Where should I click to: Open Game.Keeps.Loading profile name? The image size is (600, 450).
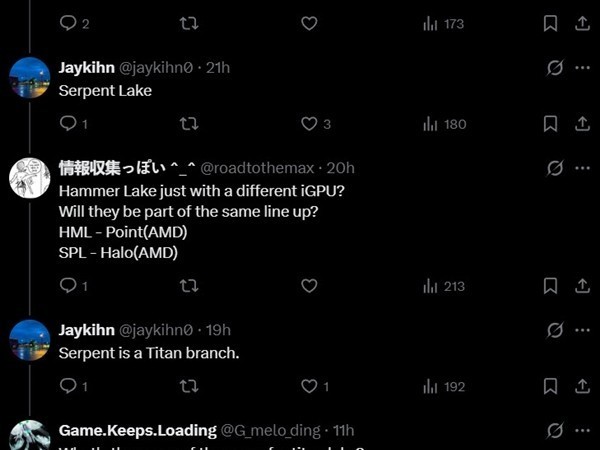pyautogui.click(x=137, y=430)
